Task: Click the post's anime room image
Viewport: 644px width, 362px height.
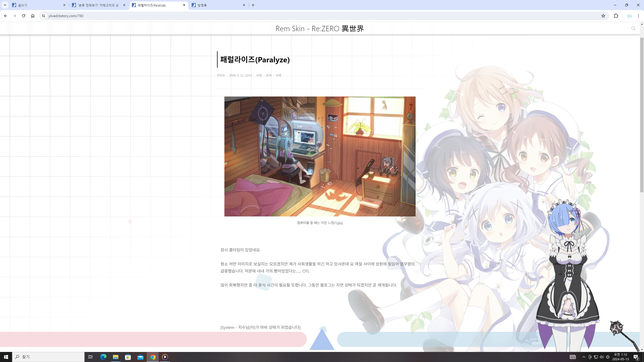Action: coord(320,156)
